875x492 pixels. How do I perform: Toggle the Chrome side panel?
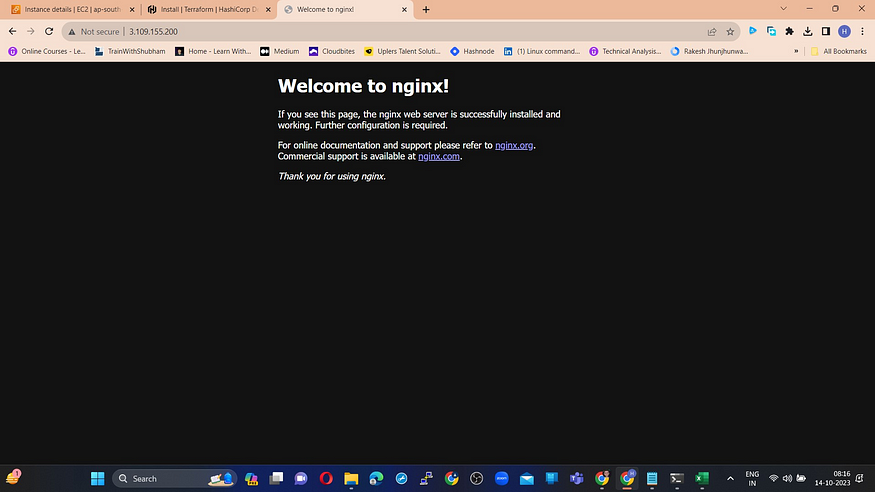826,32
